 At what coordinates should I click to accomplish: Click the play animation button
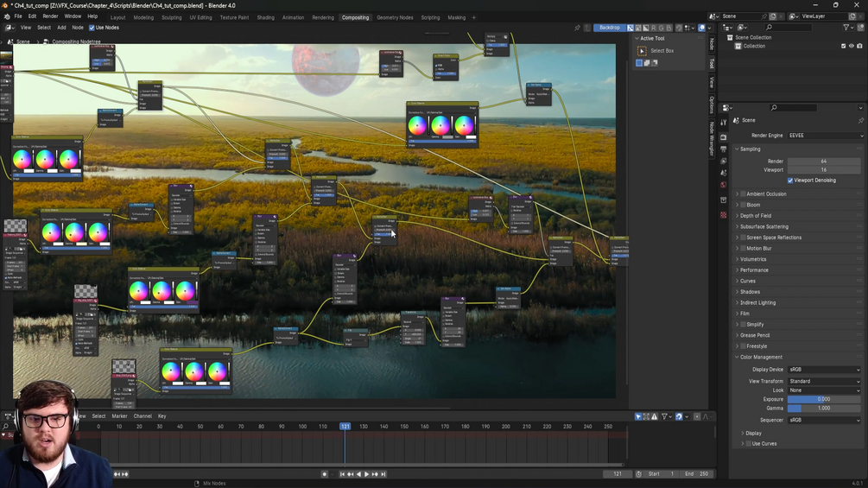[366, 474]
